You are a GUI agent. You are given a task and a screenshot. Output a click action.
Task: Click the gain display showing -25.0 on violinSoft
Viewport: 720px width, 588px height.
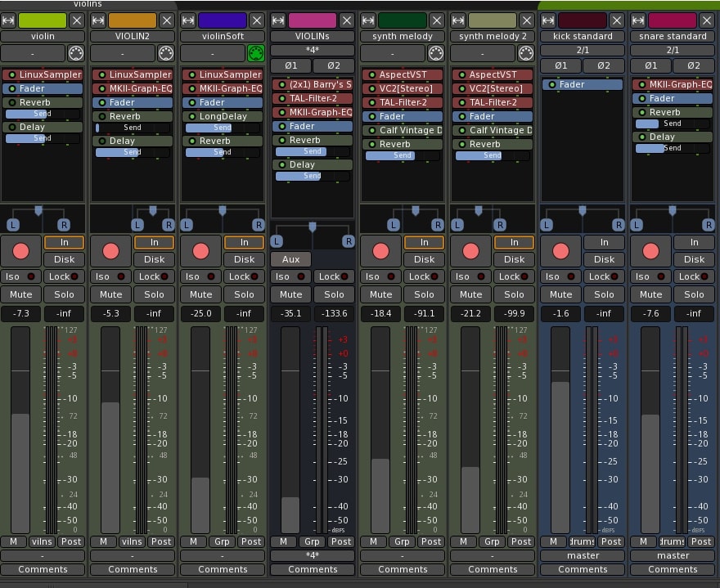tap(199, 313)
